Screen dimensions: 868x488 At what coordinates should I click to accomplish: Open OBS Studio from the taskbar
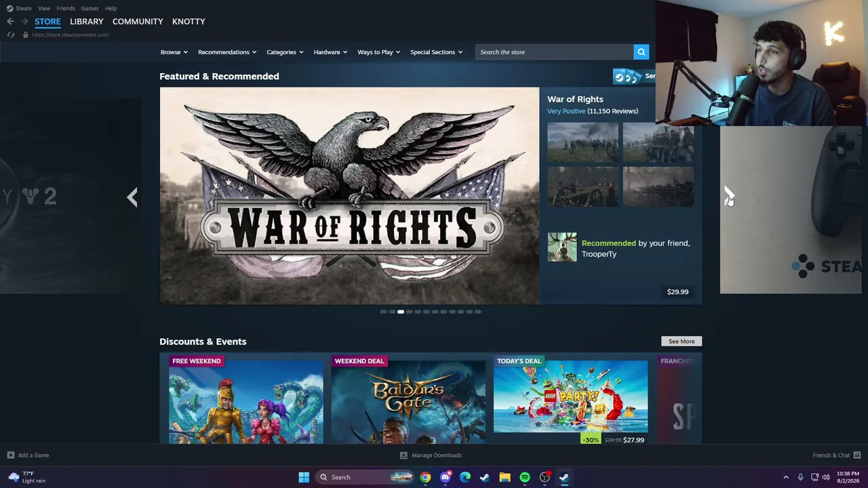pos(545,477)
